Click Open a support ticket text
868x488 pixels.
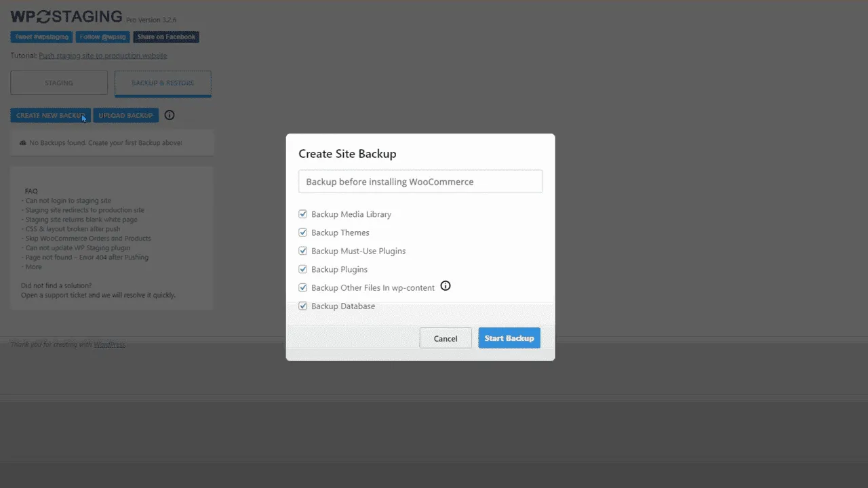click(x=52, y=296)
